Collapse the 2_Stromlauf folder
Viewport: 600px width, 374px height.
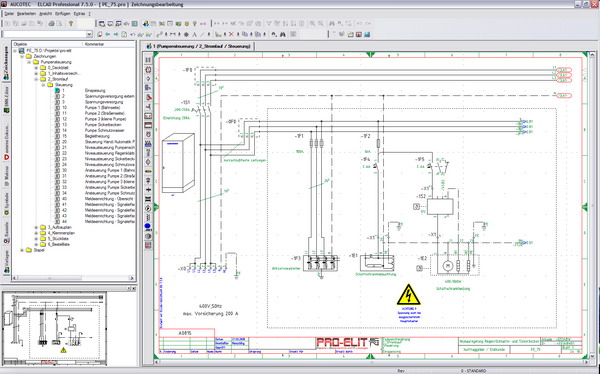[36, 79]
